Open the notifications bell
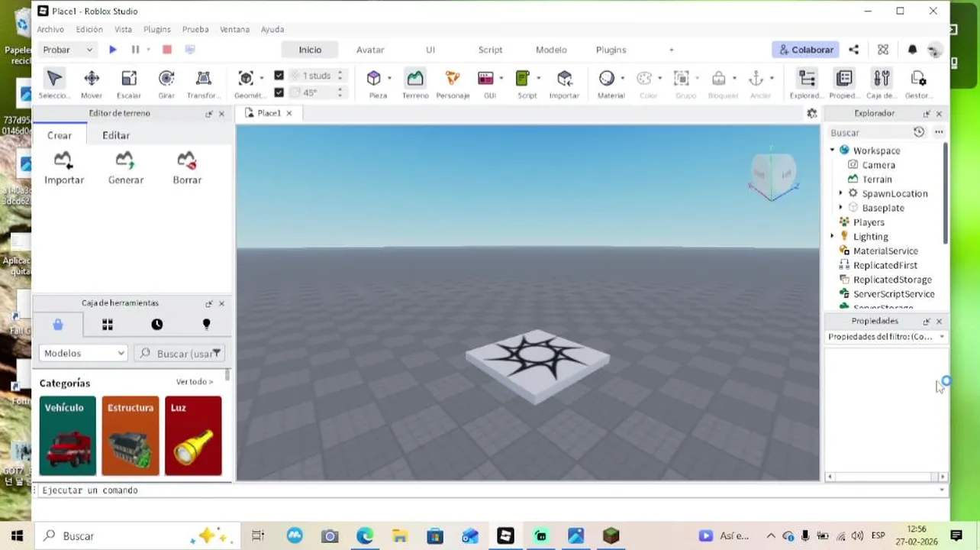The width and height of the screenshot is (980, 550). click(912, 50)
